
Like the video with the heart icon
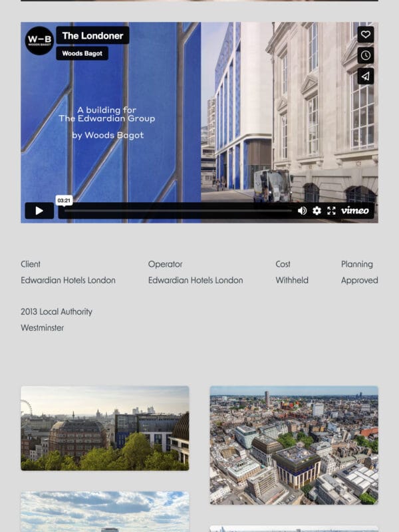point(365,35)
